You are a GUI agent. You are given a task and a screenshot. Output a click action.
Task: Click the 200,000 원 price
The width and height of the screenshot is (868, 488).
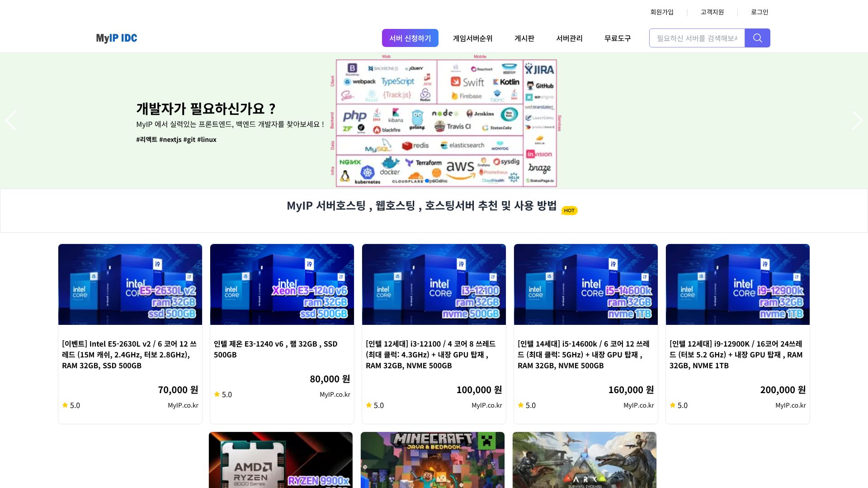pos(783,390)
